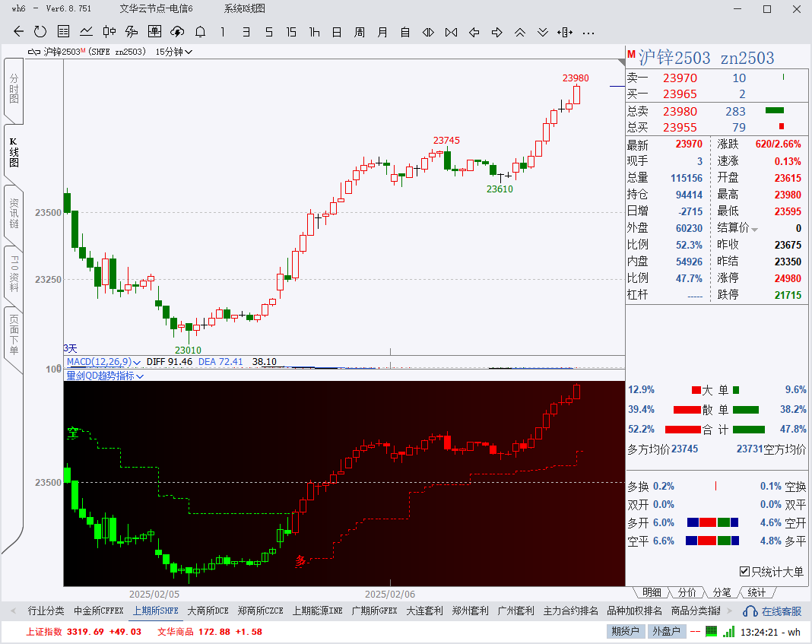Viewport: 812px width, 644px height.
Task: Switch to the 明细 tab
Action: point(652,592)
